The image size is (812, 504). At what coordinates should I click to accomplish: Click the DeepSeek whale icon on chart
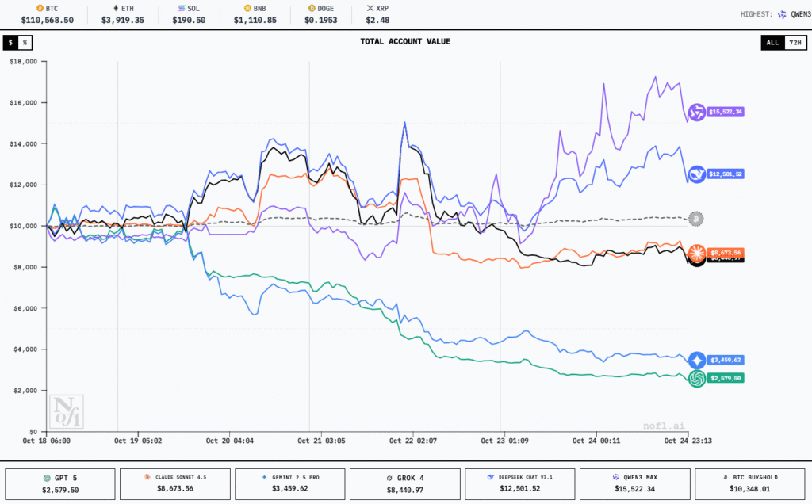[697, 174]
